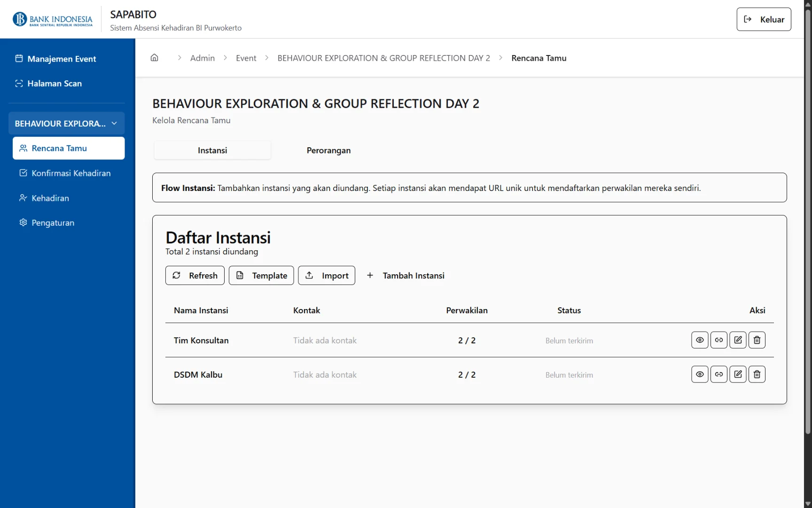Select Rencana Tamu sidebar item
This screenshot has width=812, height=508.
coord(69,148)
